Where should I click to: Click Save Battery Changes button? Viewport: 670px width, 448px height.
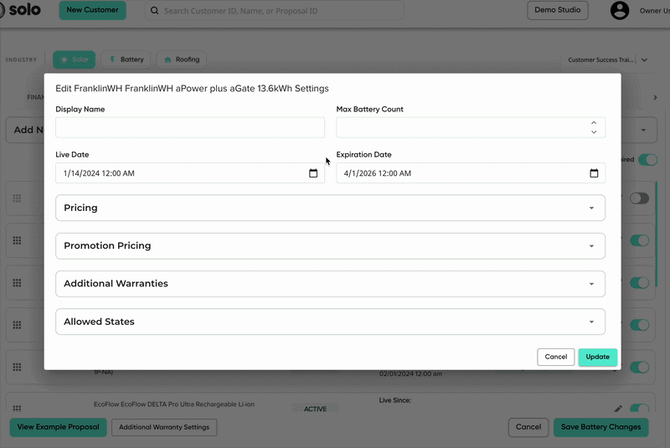(601, 427)
